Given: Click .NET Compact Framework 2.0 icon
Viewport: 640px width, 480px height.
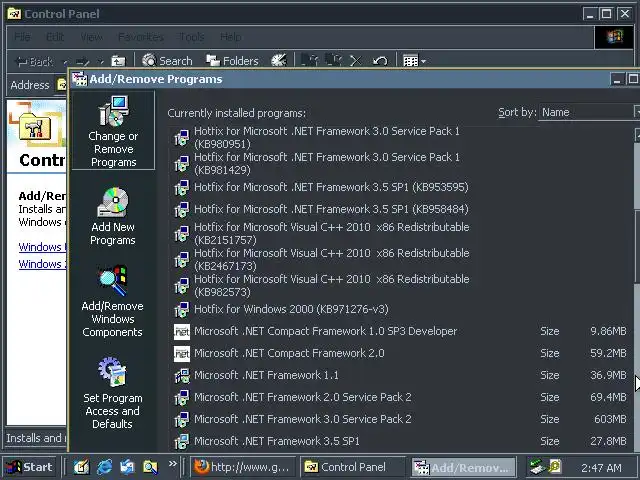Looking at the screenshot, I should point(182,353).
